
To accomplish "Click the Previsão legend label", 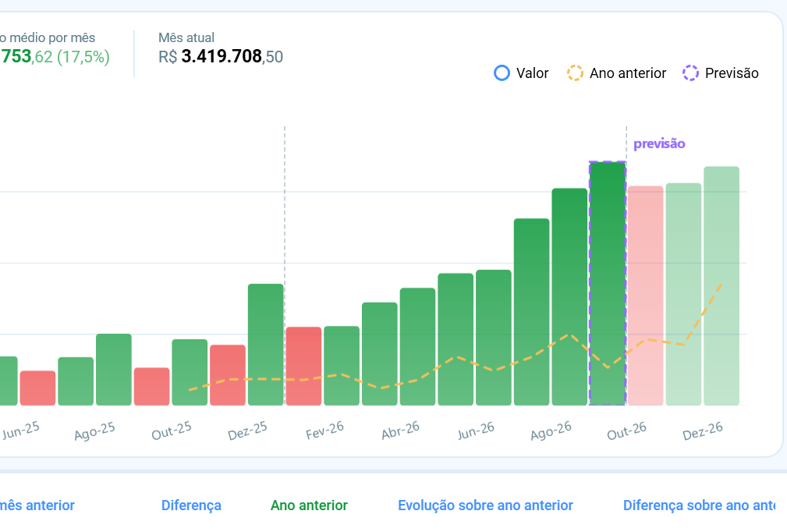I will (x=732, y=73).
